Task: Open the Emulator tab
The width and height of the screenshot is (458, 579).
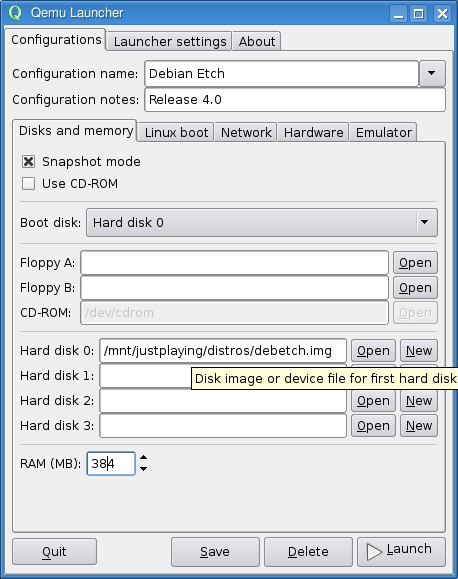Action: pyautogui.click(x=383, y=132)
